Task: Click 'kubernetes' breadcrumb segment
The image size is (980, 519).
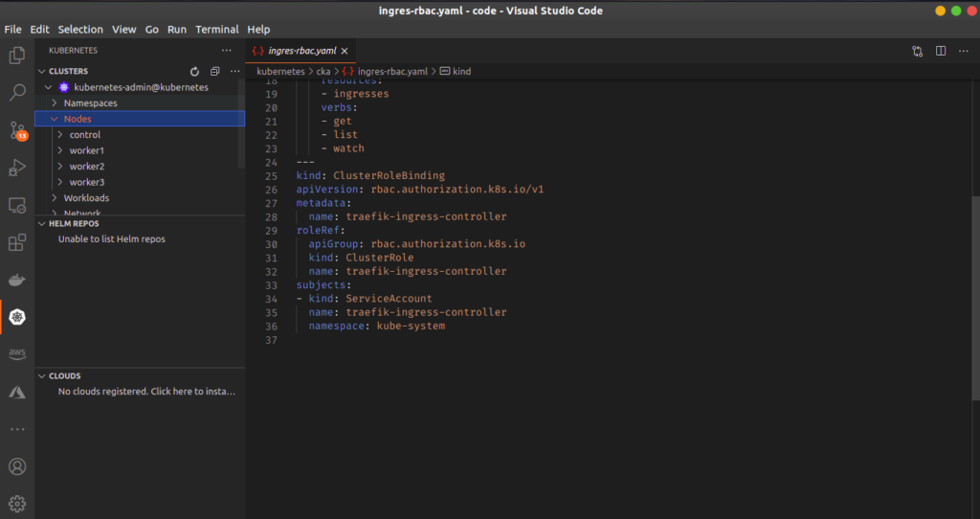Action: coord(280,72)
